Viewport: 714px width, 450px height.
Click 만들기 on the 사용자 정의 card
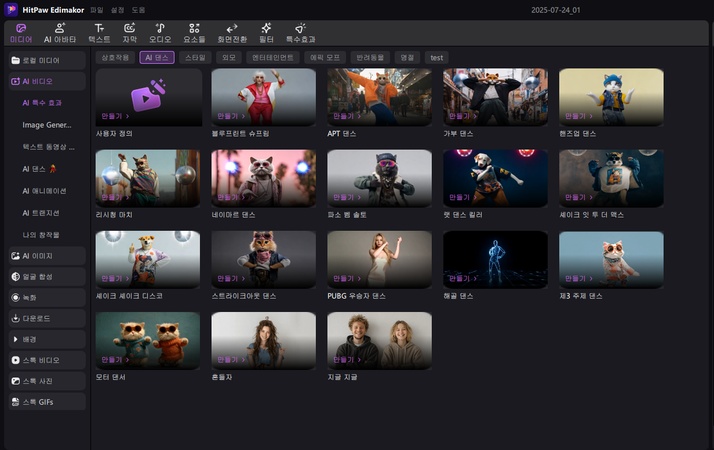click(x=115, y=116)
